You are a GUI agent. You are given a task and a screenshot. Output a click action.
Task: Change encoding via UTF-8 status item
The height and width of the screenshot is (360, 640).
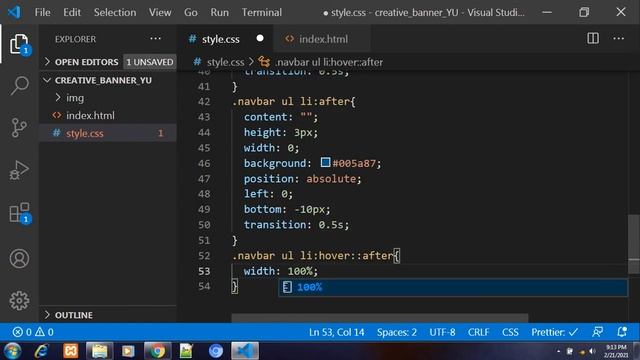tap(442, 332)
